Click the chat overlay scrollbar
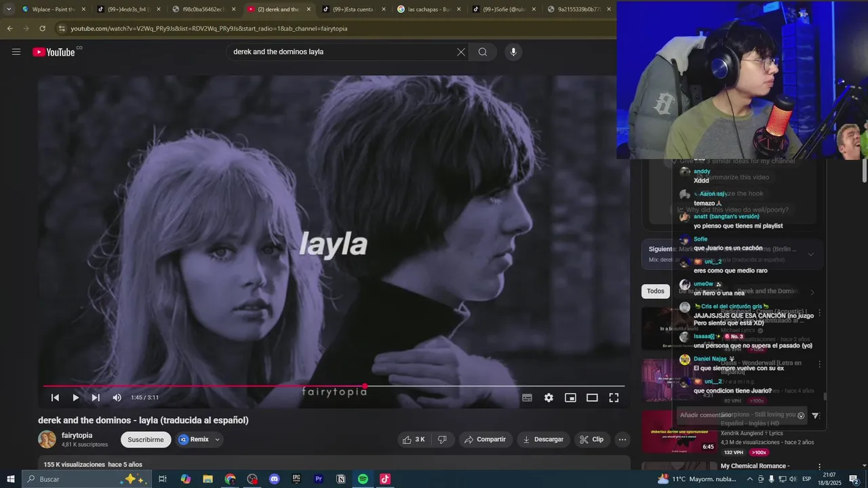This screenshot has height=488, width=868. (x=825, y=396)
